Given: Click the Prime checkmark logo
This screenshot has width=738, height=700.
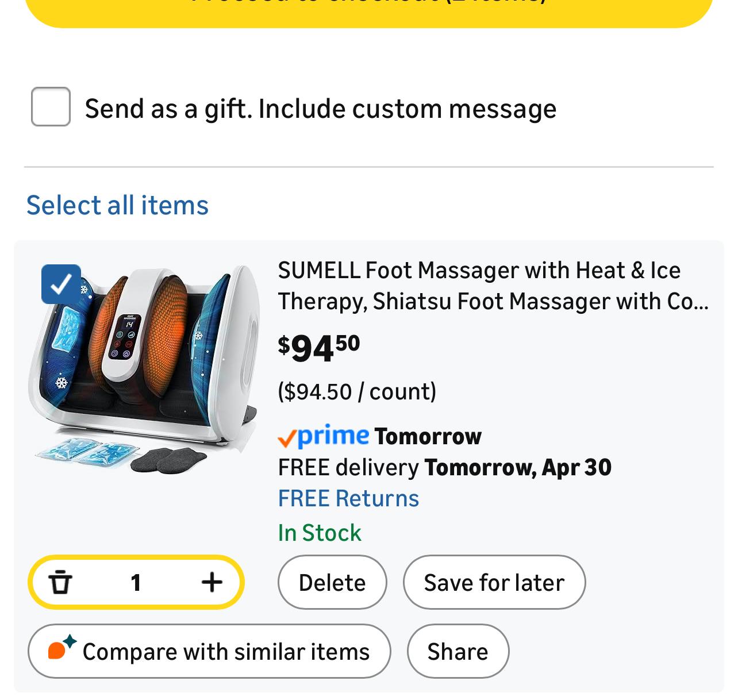Looking at the screenshot, I should point(323,437).
